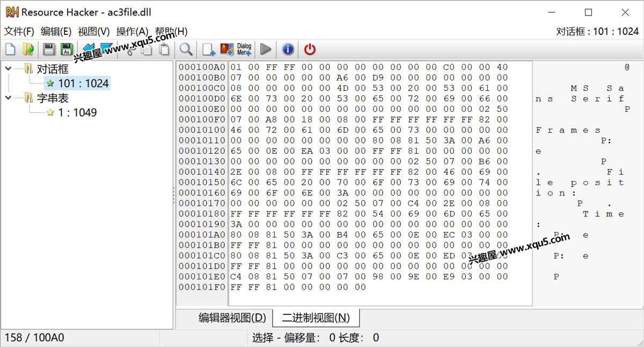
Task: Copy using the toolbar copy icon
Action: (147, 49)
